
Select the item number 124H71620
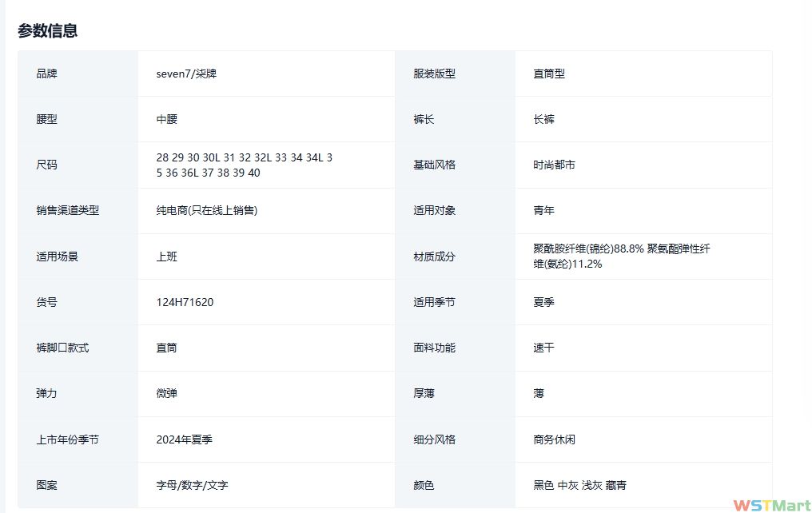pos(185,302)
